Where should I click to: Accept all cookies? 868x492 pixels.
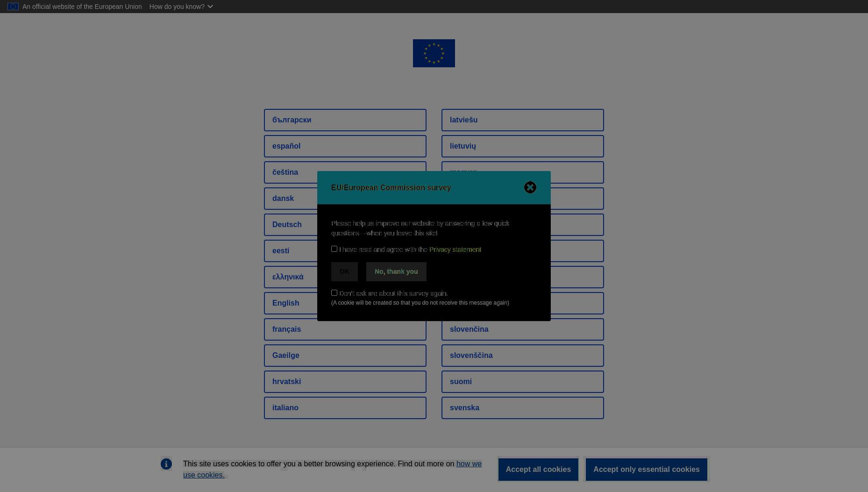(538, 469)
